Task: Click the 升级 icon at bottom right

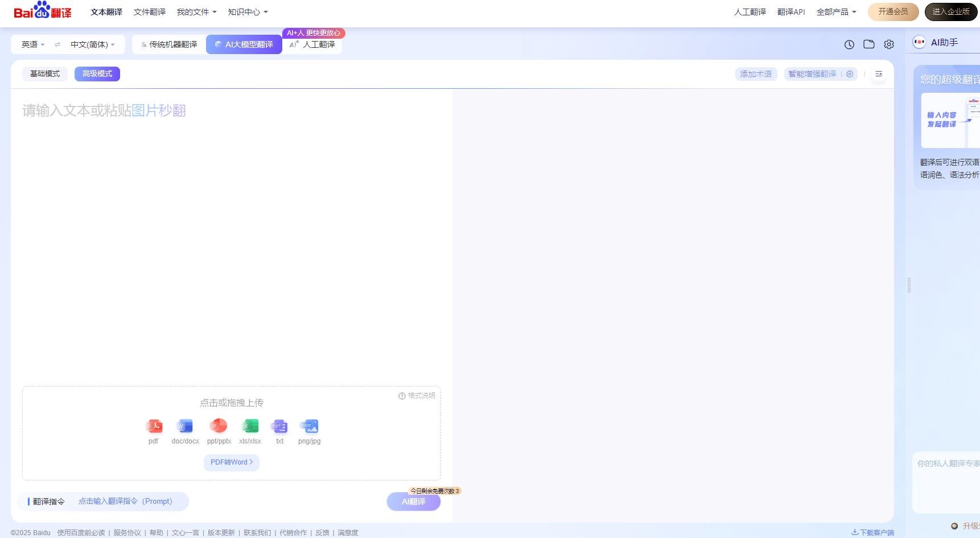Action: point(954,526)
